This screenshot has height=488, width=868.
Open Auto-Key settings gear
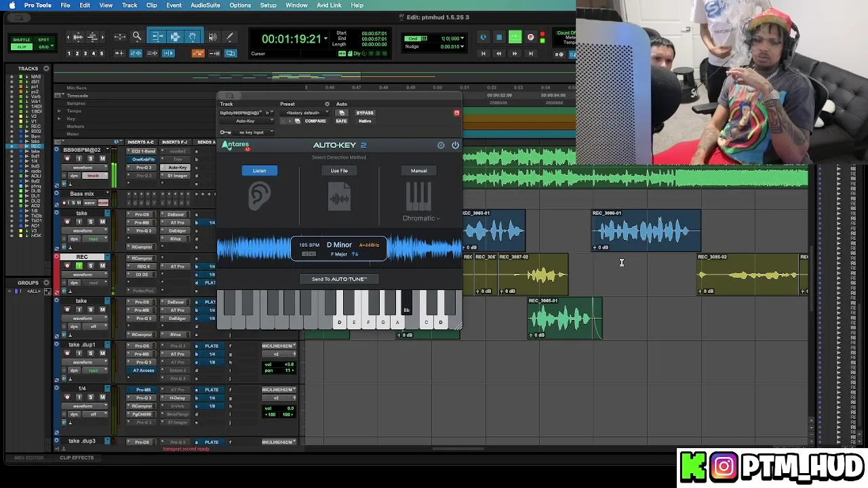tap(441, 145)
